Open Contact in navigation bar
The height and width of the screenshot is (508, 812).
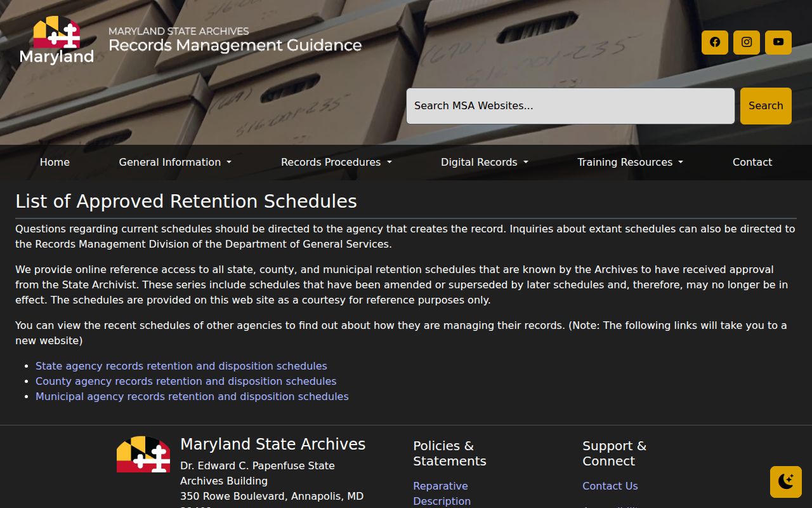pos(752,163)
